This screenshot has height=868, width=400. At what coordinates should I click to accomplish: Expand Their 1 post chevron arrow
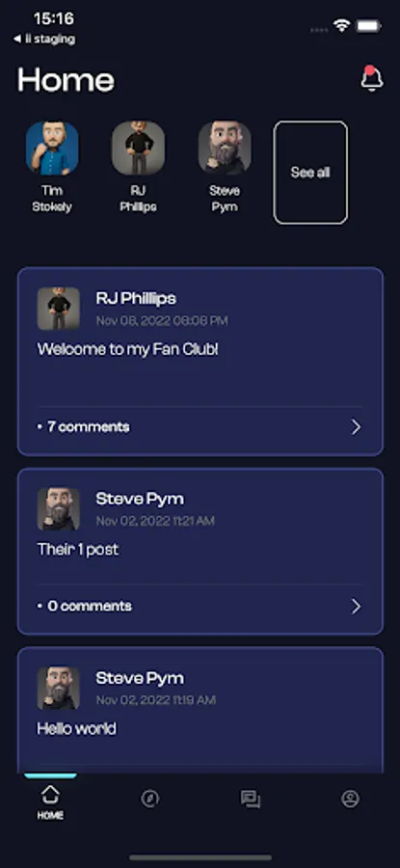point(357,607)
